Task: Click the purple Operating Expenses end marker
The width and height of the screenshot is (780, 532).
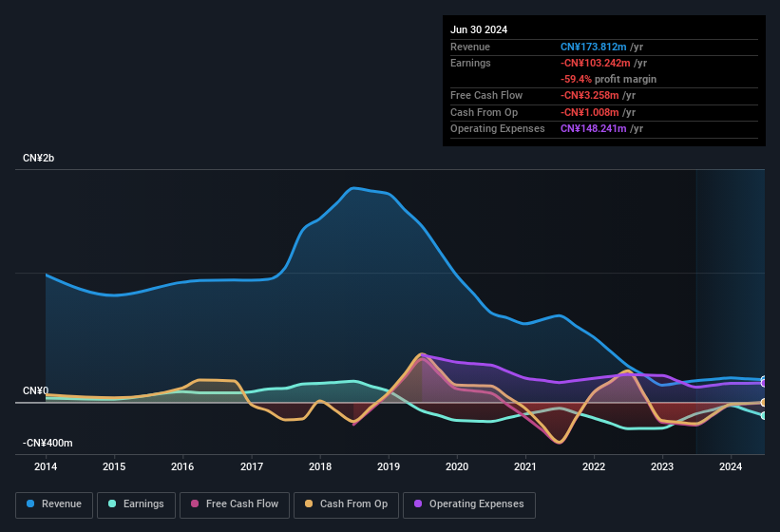Action: click(764, 384)
